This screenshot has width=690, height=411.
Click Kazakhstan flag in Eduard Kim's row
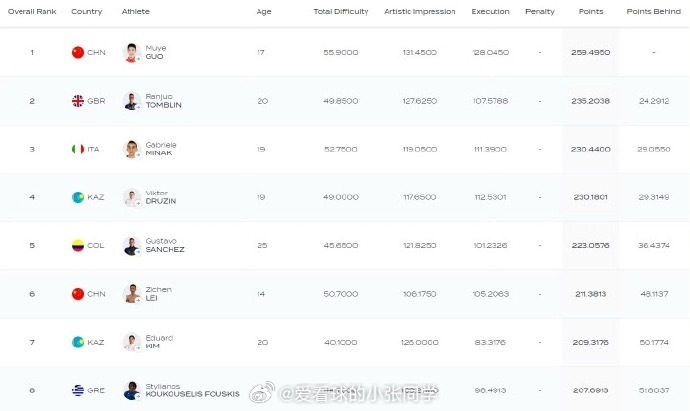pos(78,342)
